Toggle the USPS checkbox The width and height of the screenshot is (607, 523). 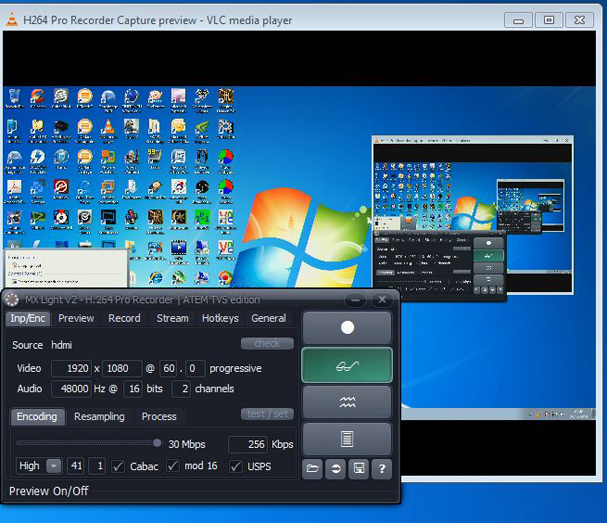tap(236, 466)
